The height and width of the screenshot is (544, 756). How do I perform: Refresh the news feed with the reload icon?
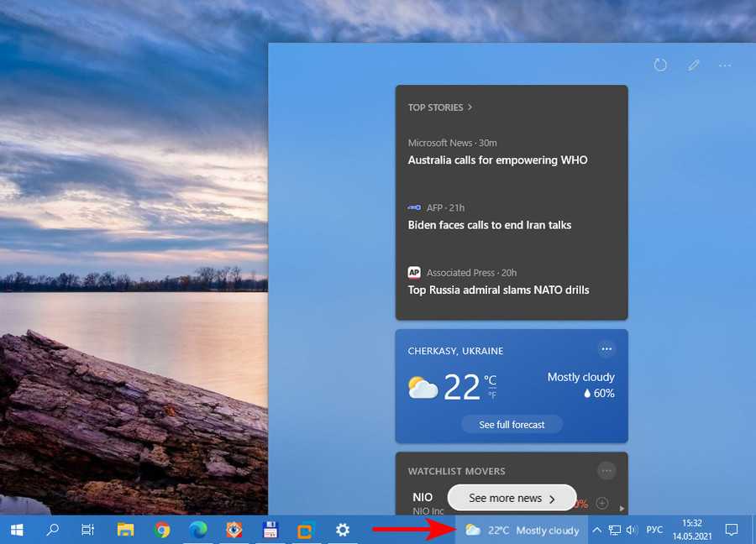point(660,65)
